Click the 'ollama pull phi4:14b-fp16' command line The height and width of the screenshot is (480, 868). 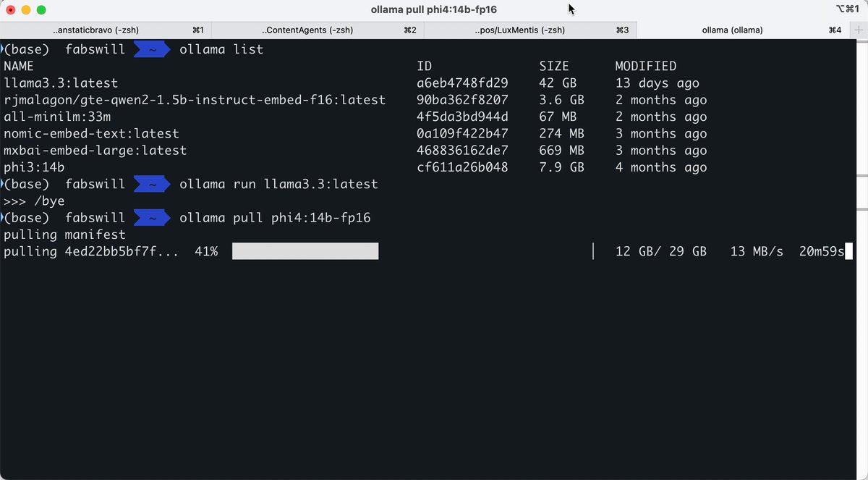275,218
